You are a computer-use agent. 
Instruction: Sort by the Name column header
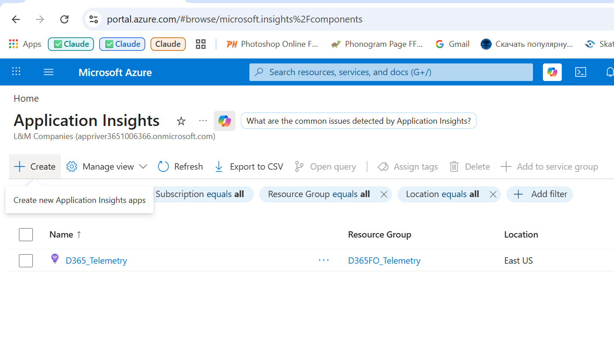pyautogui.click(x=66, y=234)
